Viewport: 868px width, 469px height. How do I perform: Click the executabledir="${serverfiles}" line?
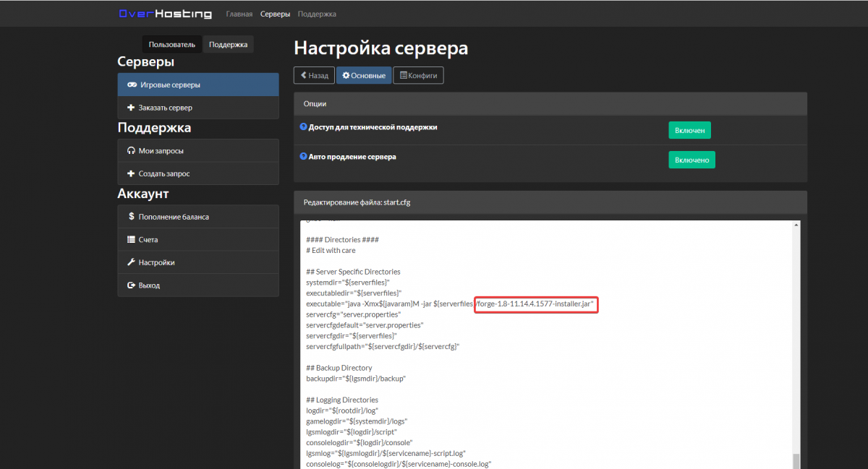pyautogui.click(x=354, y=293)
